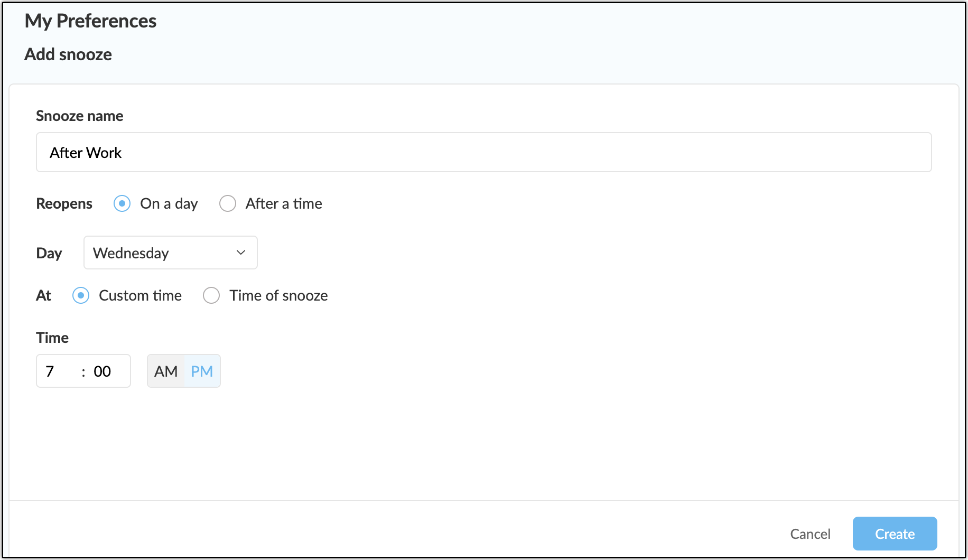968x560 pixels.
Task: Click the hour field showing 7
Action: (58, 371)
